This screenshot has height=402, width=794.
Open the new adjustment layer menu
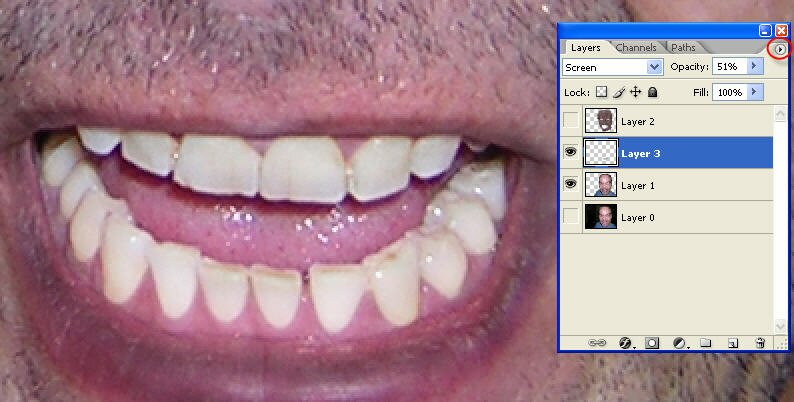click(x=680, y=343)
